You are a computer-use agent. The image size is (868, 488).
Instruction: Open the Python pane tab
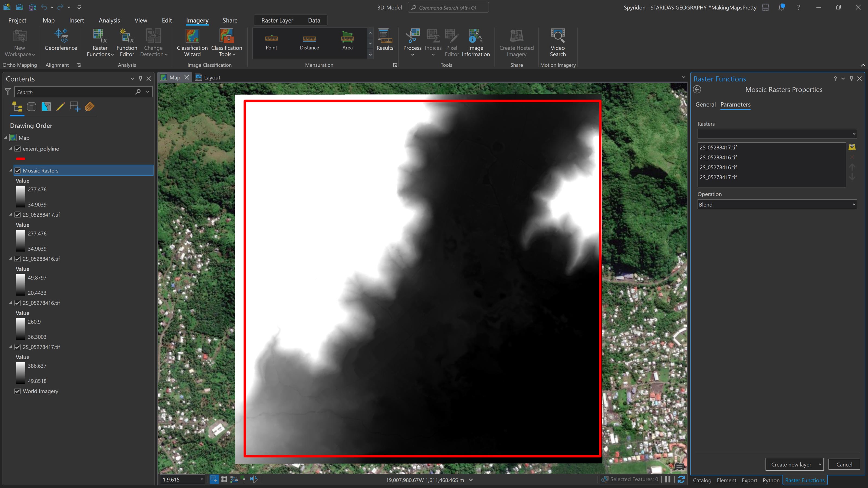point(771,480)
